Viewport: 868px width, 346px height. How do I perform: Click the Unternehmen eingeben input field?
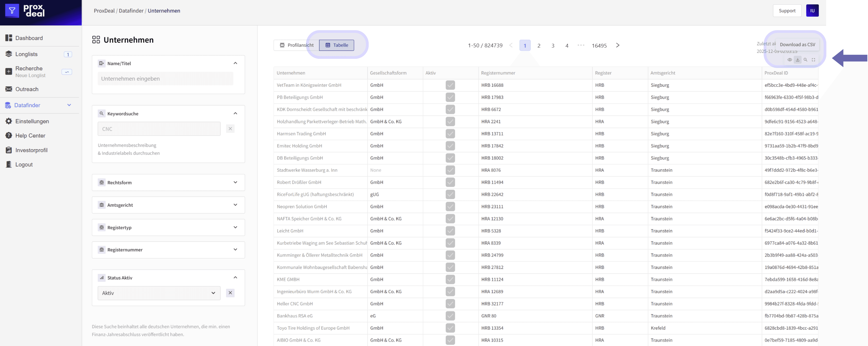coord(165,78)
